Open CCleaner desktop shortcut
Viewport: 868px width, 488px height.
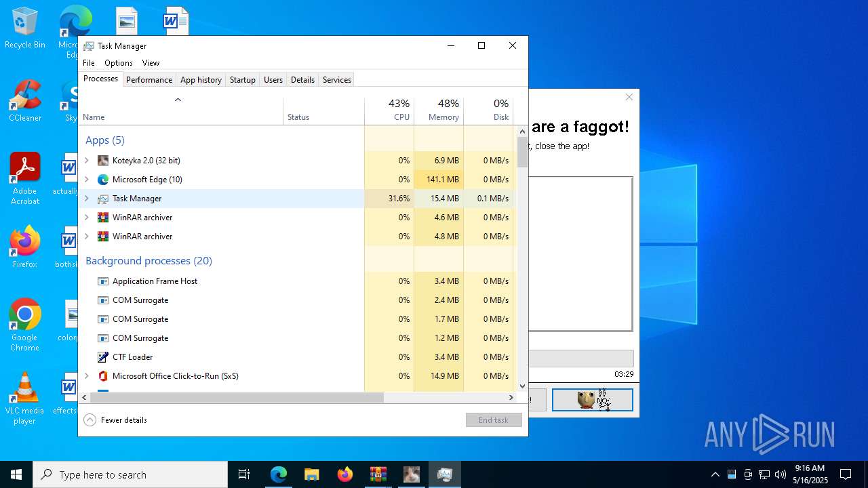tap(25, 101)
